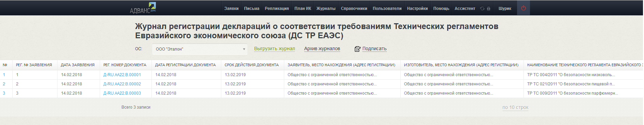The width and height of the screenshot is (644, 125).
Task: Click the user name Шурик
Action: (505, 9)
